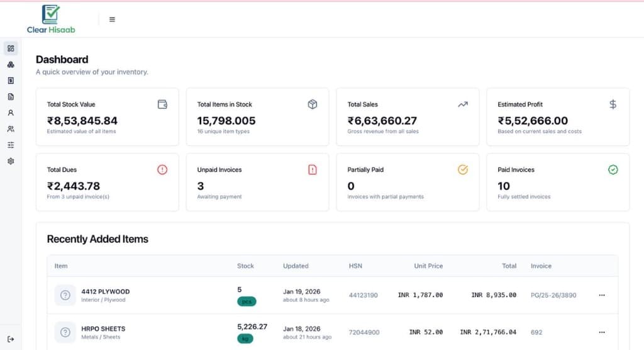Open invoice PG/25-26/3890
Screen dimensions: 644x350
pyautogui.click(x=553, y=295)
